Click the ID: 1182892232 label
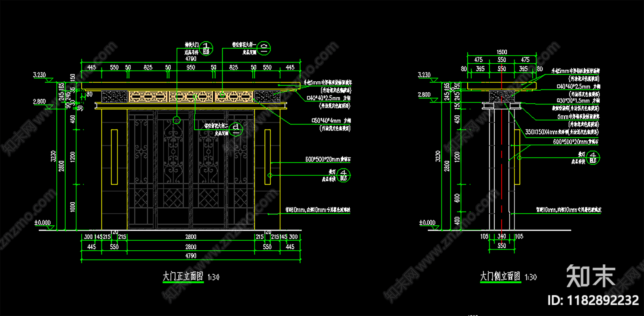 (x=593, y=300)
